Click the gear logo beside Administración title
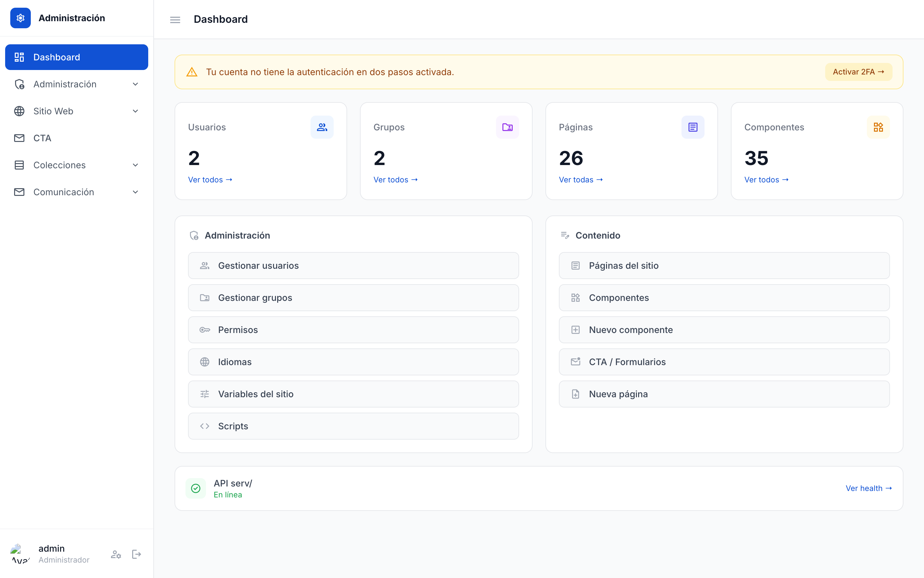Screen dimensions: 924x578 20,18
